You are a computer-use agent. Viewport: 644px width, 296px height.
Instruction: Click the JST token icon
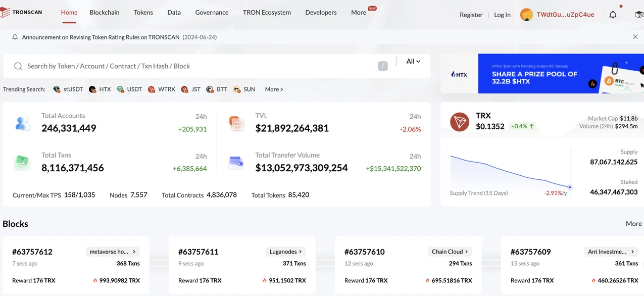(x=184, y=89)
